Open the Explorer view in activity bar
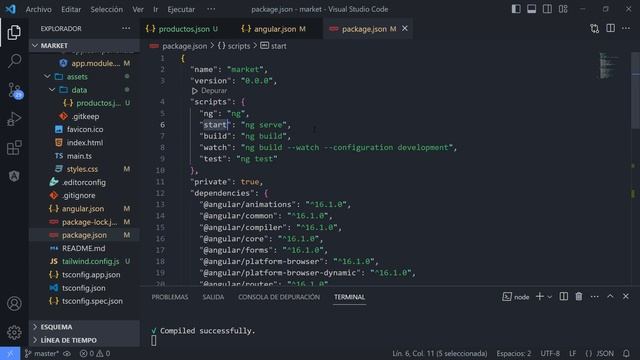 click(x=14, y=32)
